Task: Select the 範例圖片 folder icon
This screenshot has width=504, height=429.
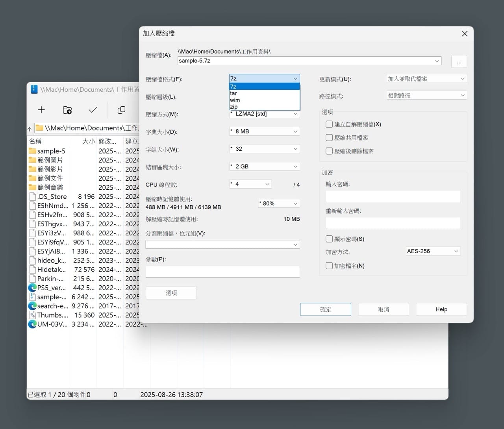Action: pos(32,160)
